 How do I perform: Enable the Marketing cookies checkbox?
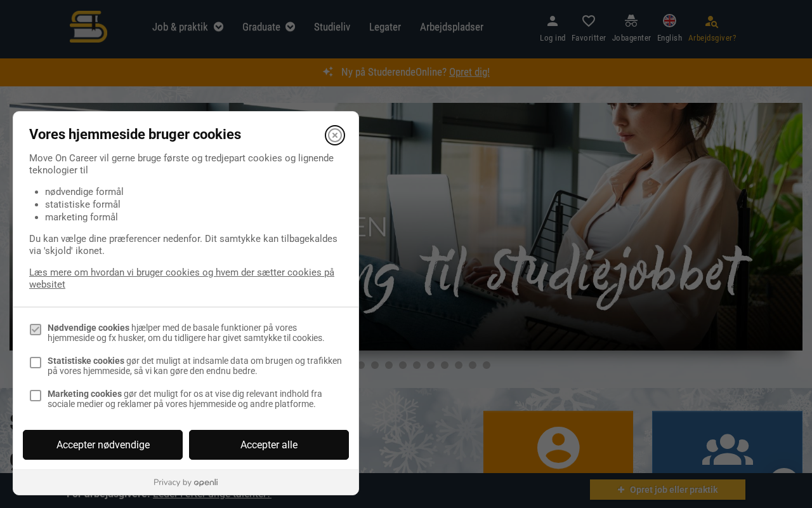[x=36, y=396]
